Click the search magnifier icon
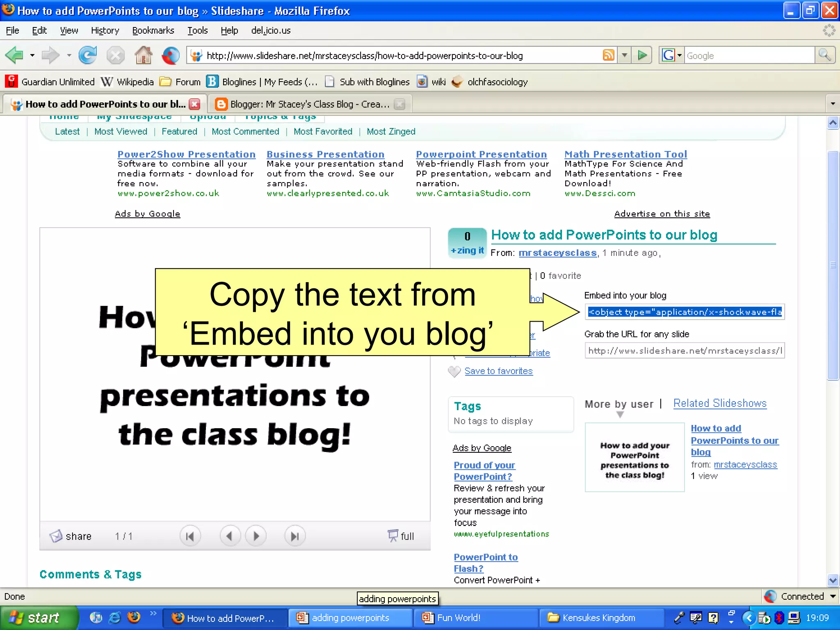Screen dimensions: 840x630 point(825,55)
